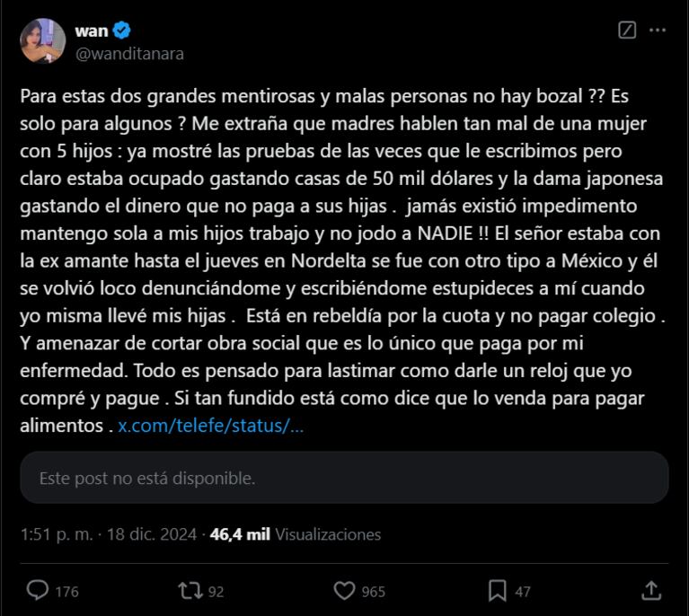
Task: Open the three-dot more options menu
Action: click(658, 31)
